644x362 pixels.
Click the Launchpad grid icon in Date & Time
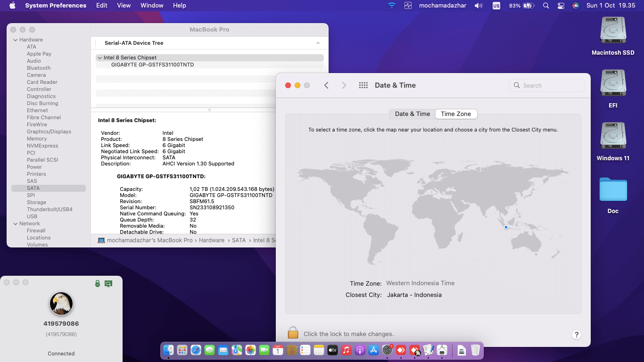tap(363, 85)
